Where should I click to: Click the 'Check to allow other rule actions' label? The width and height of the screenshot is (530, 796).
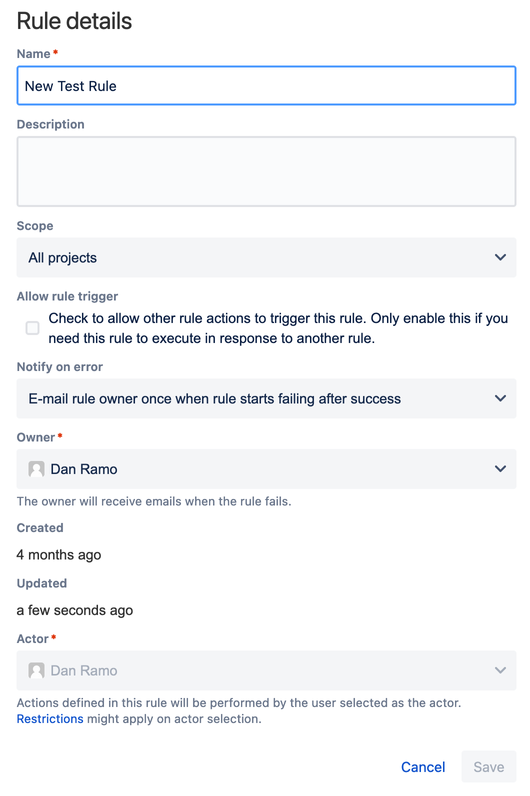pos(278,328)
